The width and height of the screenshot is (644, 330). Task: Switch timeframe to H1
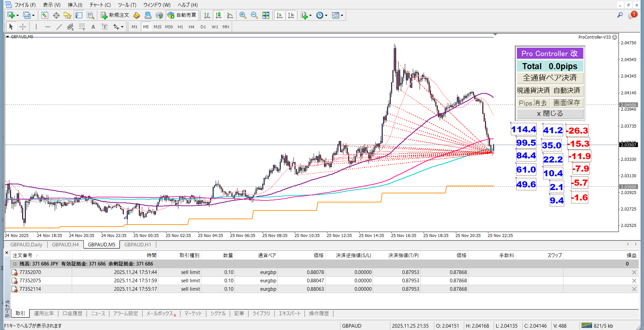coord(180,27)
